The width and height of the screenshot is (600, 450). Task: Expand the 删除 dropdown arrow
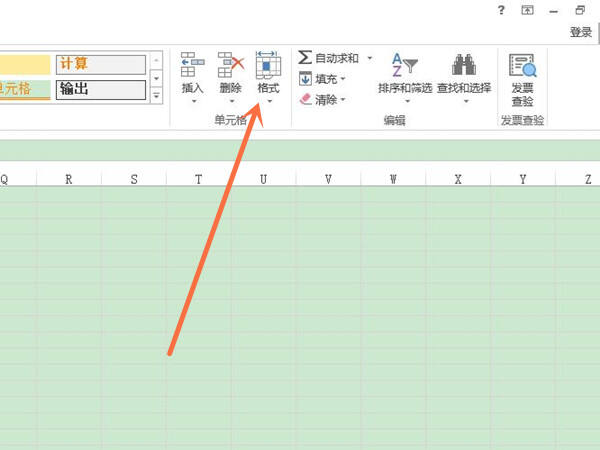[232, 101]
